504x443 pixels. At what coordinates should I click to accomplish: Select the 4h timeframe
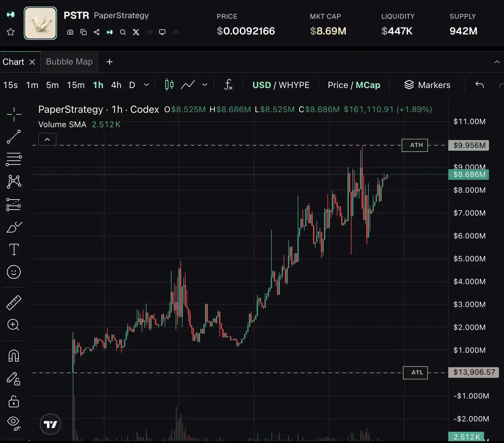[x=116, y=85]
